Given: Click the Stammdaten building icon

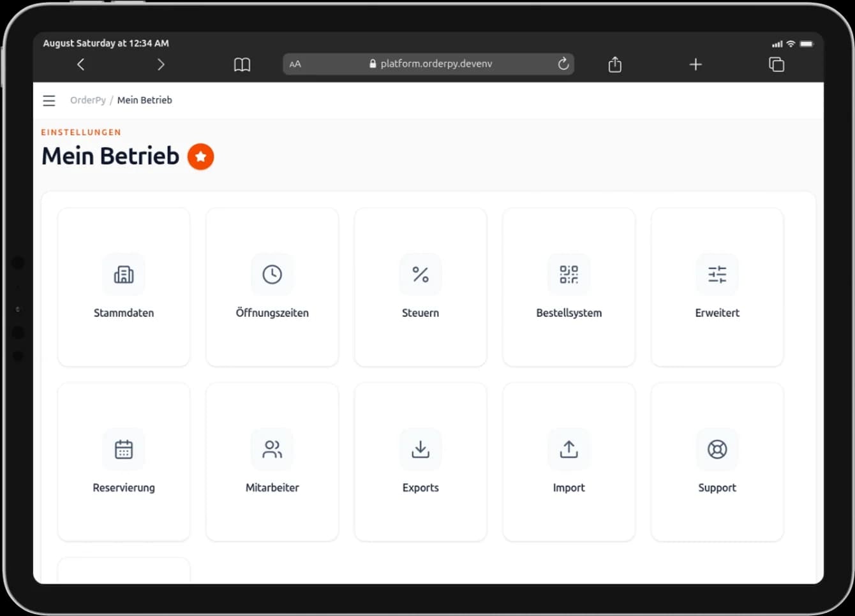Looking at the screenshot, I should click(x=124, y=274).
